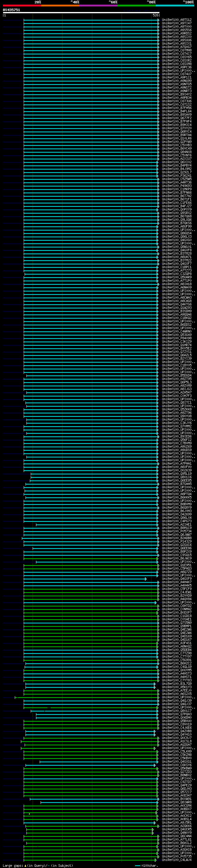Click the label UniRef100_Q2TZD3

(x=177, y=772)
